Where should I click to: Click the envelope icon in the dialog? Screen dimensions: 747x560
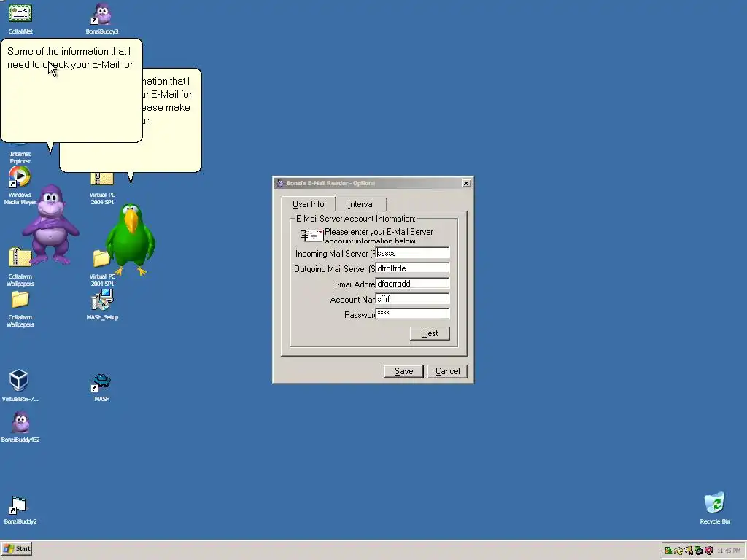[x=312, y=236]
